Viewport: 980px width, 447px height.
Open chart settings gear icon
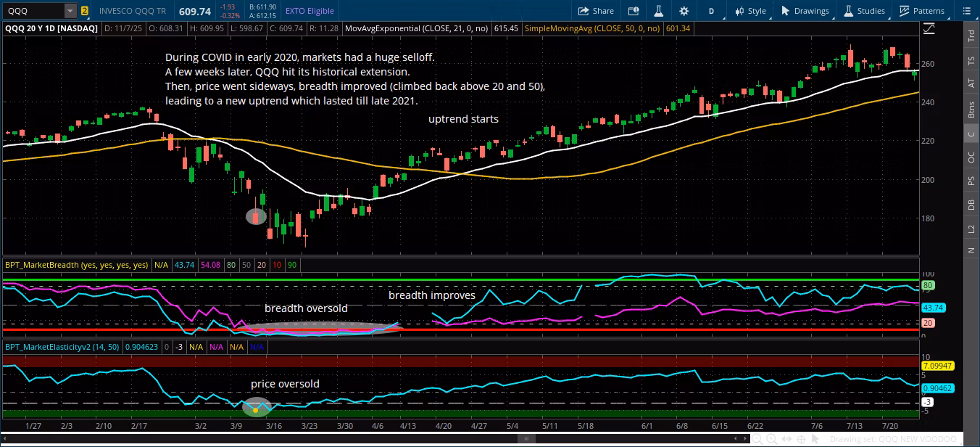(684, 11)
